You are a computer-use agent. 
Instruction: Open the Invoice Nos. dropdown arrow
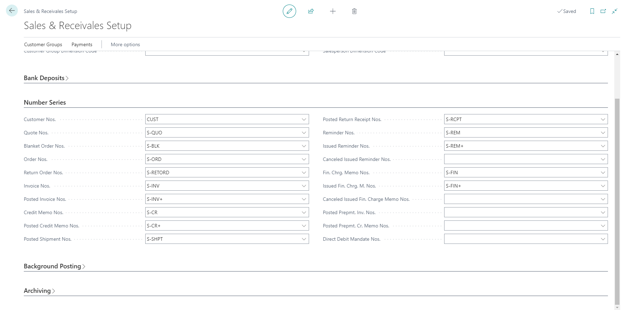pyautogui.click(x=304, y=186)
